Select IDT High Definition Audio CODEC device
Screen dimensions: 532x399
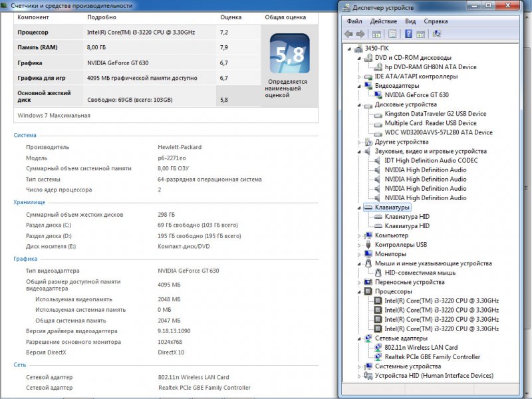click(x=431, y=160)
